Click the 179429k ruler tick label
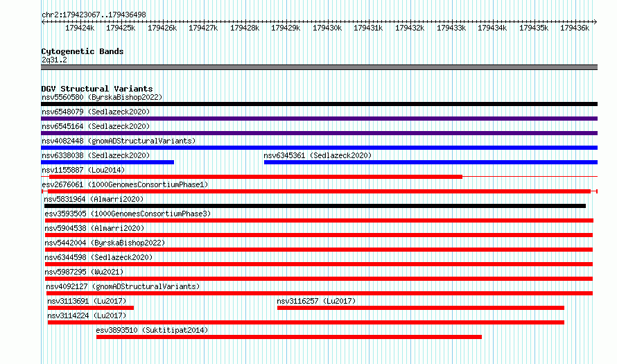Screen dimensions: 617x364 286,28
